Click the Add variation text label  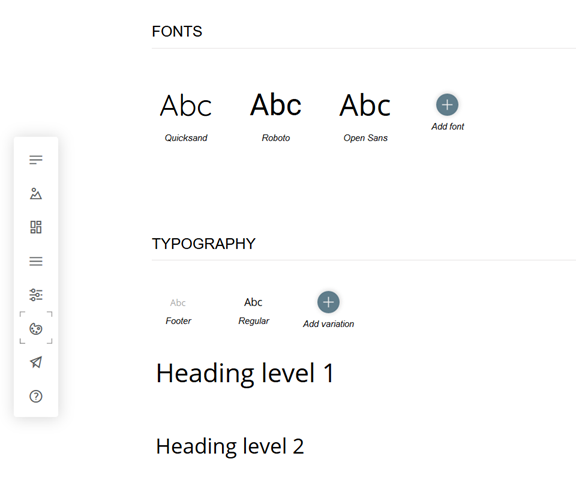tap(328, 324)
